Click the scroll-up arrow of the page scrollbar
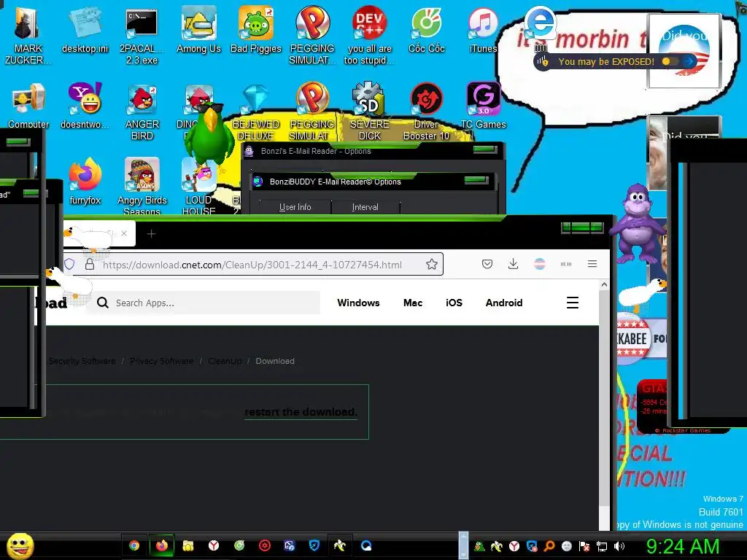Viewport: 747px width, 560px height. coord(604,285)
